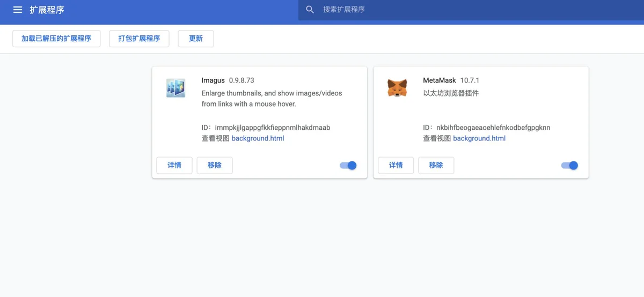Click the search magnifier icon
Image resolution: width=644 pixels, height=297 pixels.
pyautogui.click(x=310, y=10)
